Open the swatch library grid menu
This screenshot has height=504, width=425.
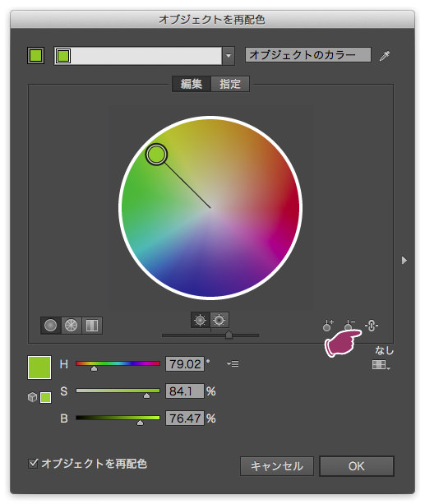[x=381, y=365]
